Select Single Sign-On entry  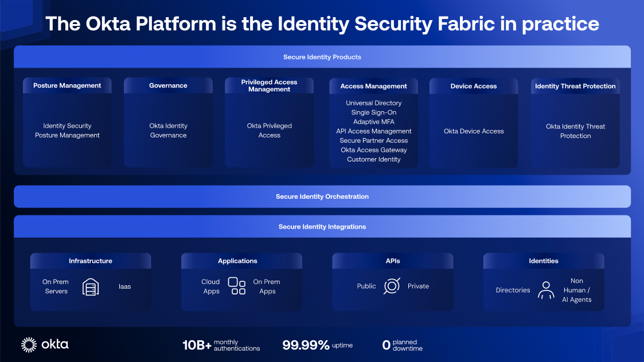point(373,112)
